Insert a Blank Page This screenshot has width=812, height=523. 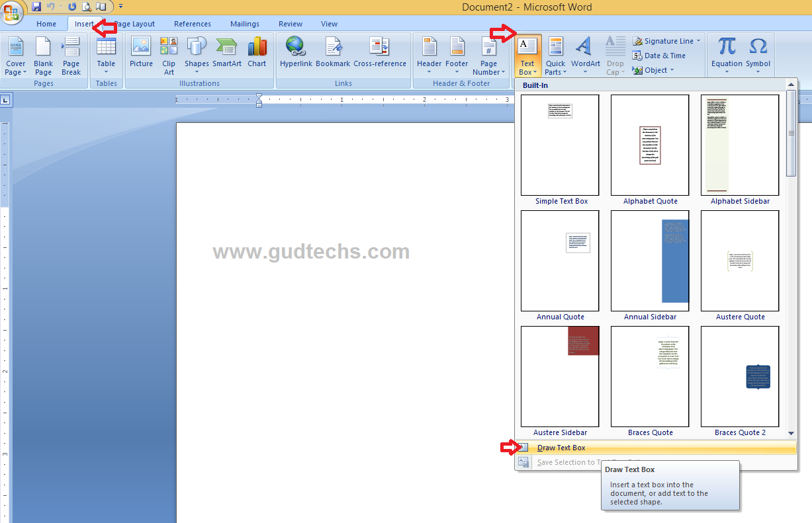tap(44, 56)
